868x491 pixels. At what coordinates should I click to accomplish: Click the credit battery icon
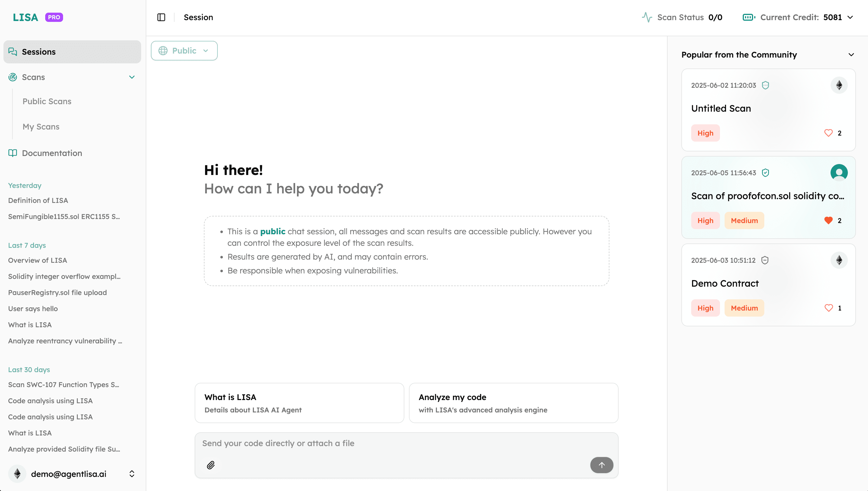pyautogui.click(x=749, y=17)
